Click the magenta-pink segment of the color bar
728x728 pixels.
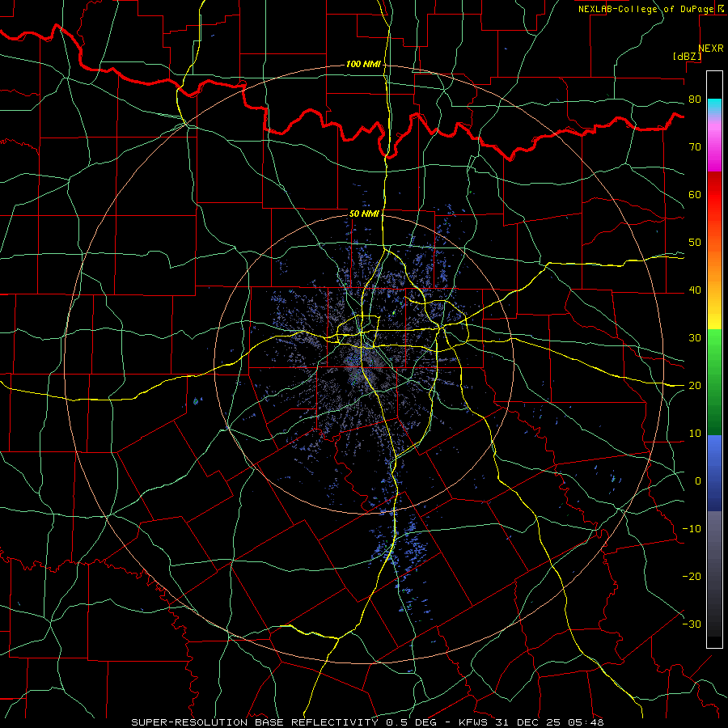tap(714, 146)
